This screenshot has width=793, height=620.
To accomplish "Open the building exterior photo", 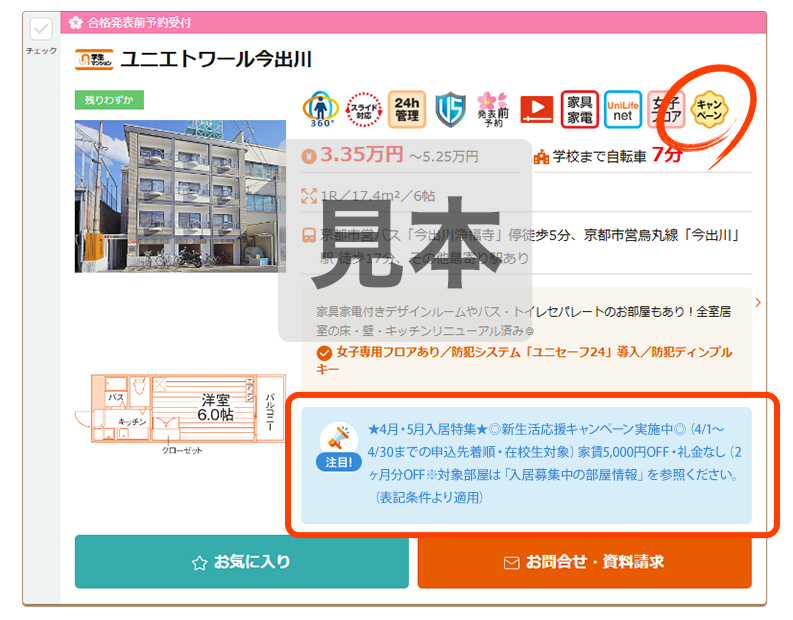I will pyautogui.click(x=181, y=196).
